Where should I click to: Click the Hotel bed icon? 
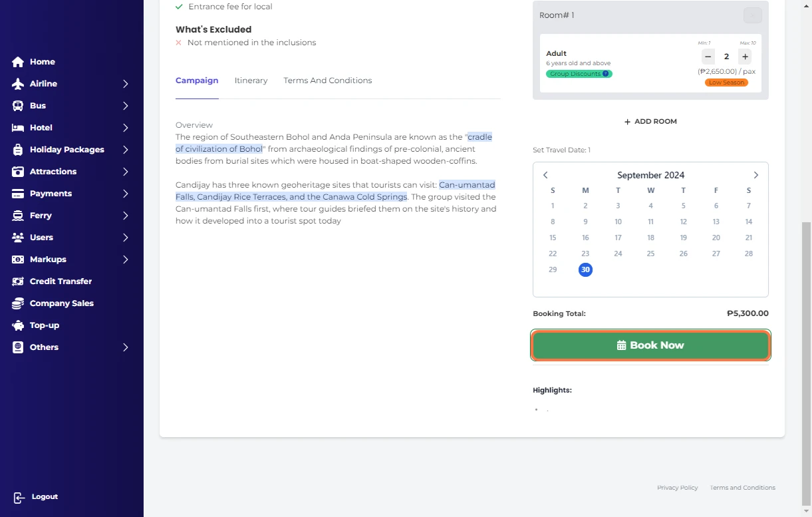(18, 128)
